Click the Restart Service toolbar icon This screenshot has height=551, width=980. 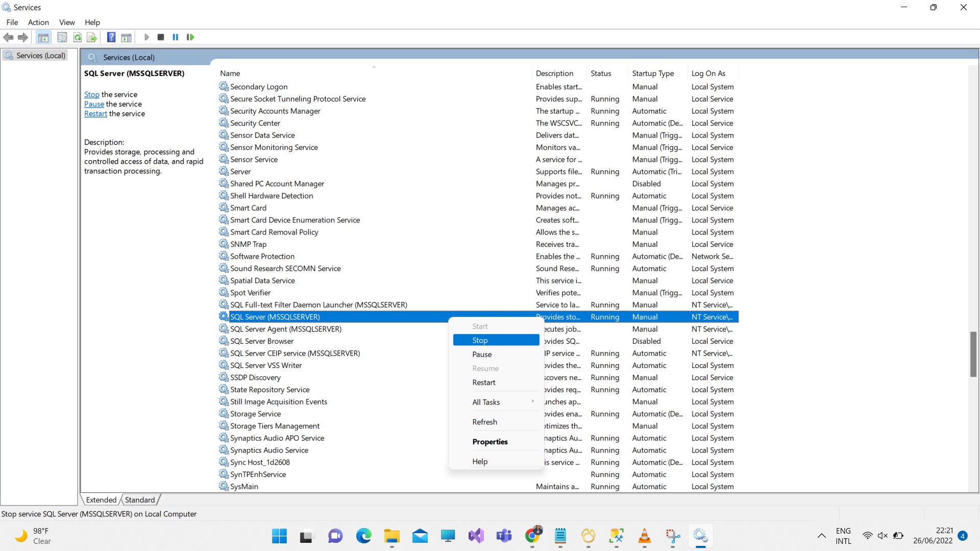click(190, 37)
